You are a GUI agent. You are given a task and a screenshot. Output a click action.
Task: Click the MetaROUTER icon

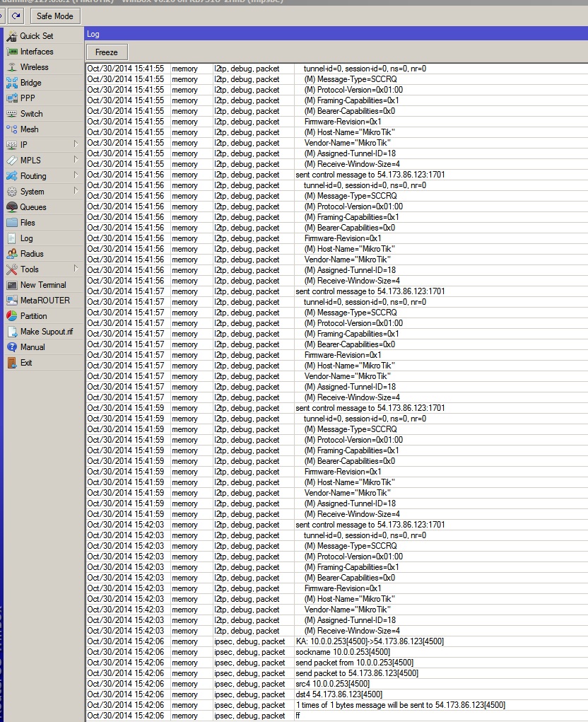pos(12,301)
